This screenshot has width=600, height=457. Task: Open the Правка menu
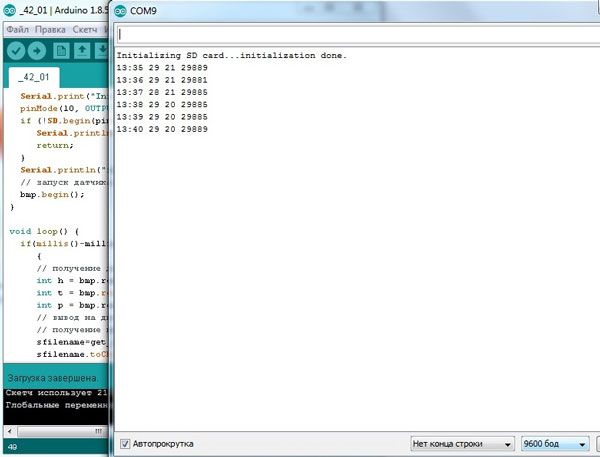(x=50, y=30)
